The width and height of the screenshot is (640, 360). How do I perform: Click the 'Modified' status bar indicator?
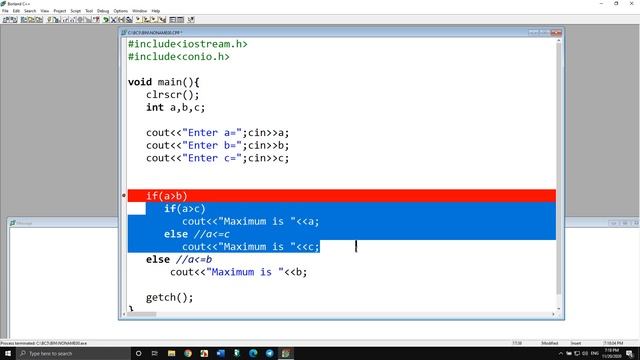(549, 343)
